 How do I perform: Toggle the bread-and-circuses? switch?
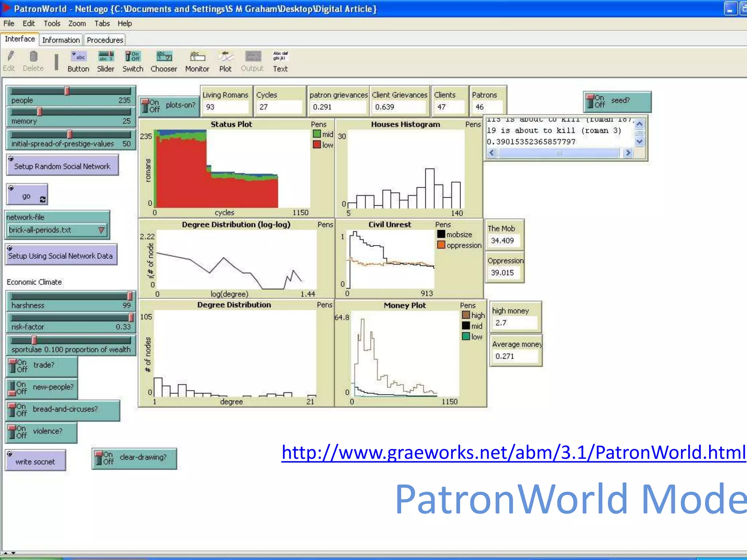63,410
